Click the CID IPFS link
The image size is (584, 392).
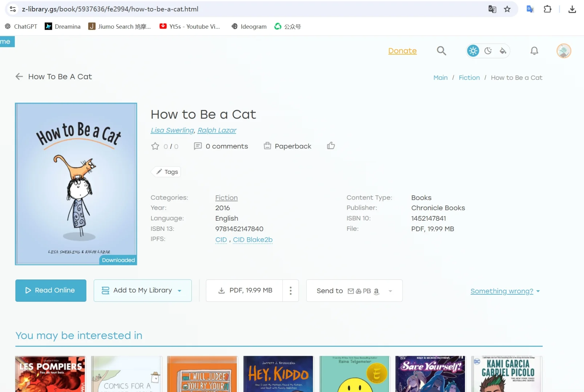221,240
